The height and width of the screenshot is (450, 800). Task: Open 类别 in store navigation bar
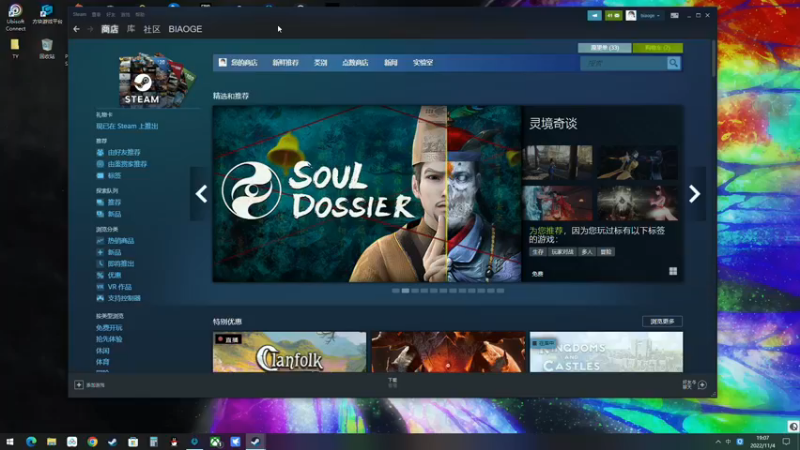(320, 63)
